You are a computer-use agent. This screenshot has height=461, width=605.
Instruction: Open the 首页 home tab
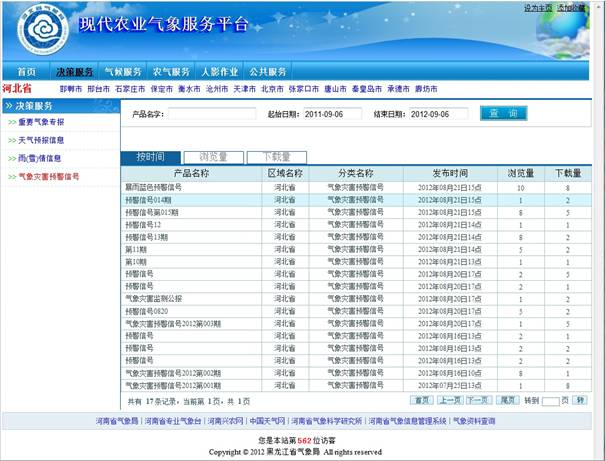tap(27, 72)
